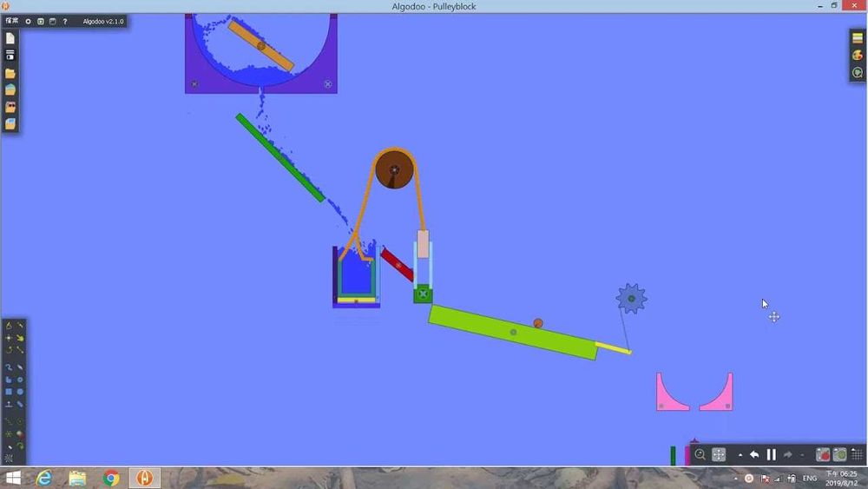Click the window layout icon in top menu
Screen dimensions: 868x489
(53, 21)
